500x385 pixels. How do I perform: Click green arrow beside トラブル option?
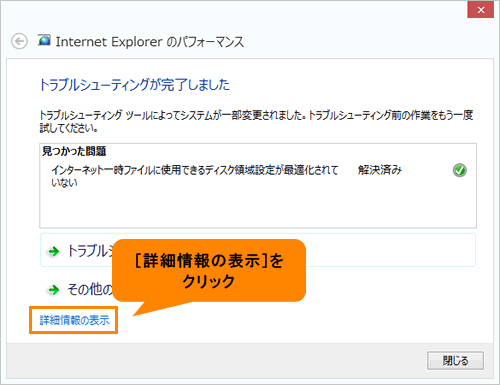[x=53, y=251]
